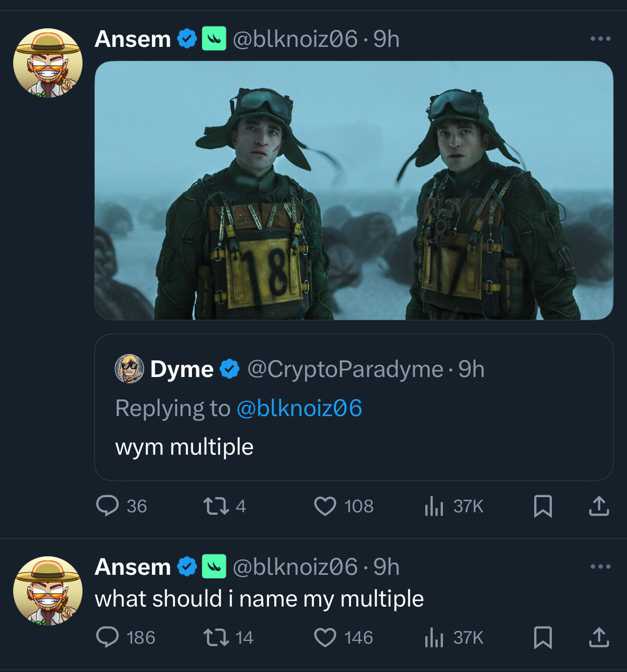The image size is (627, 672).
Task: Open the @blknoiz06 mention link in the quoted reply
Action: 299,408
